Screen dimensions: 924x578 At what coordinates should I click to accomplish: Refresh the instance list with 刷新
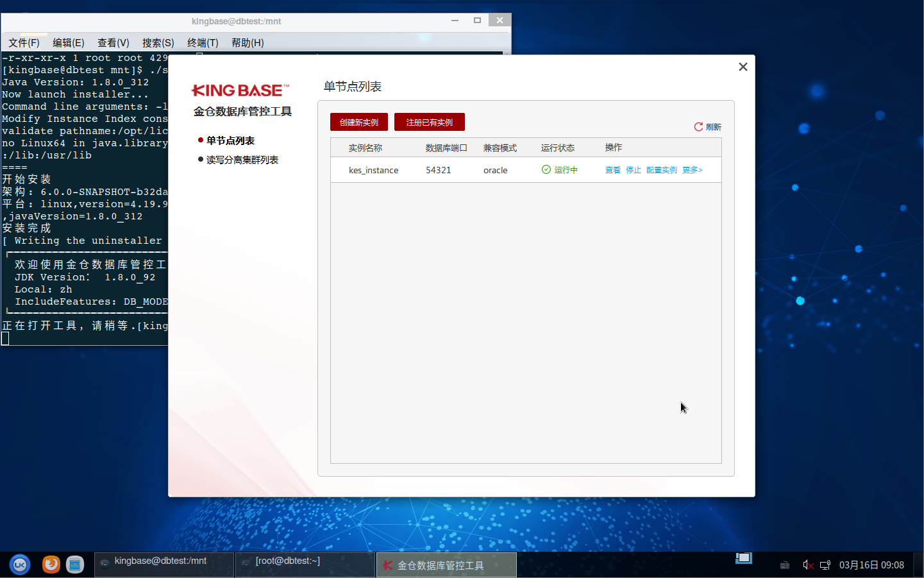coord(708,127)
